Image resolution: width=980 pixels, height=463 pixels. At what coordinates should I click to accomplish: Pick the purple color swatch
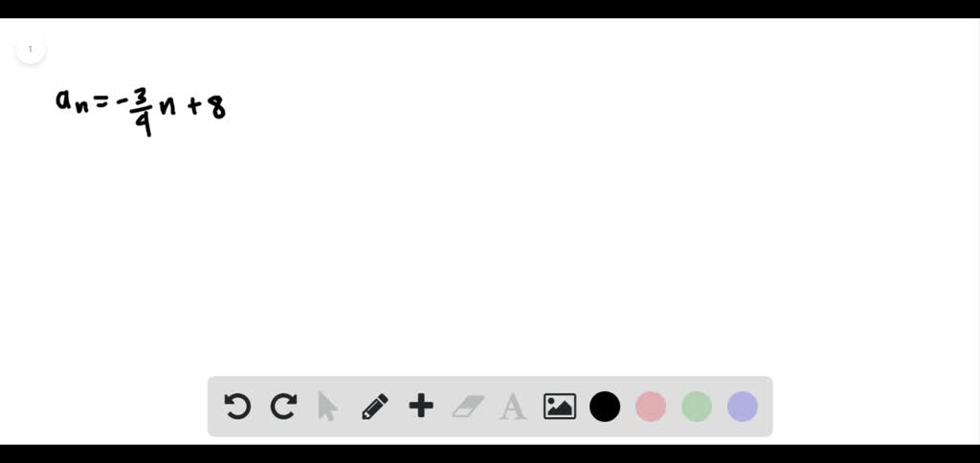(743, 407)
